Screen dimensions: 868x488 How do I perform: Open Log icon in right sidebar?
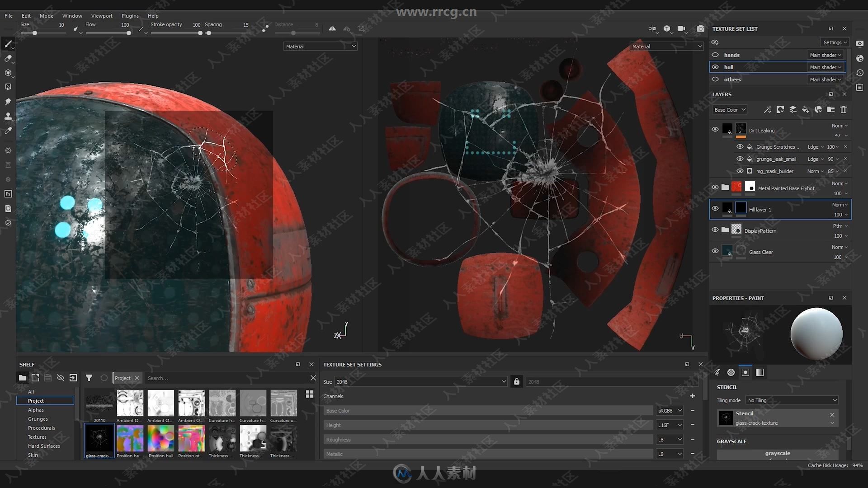859,87
